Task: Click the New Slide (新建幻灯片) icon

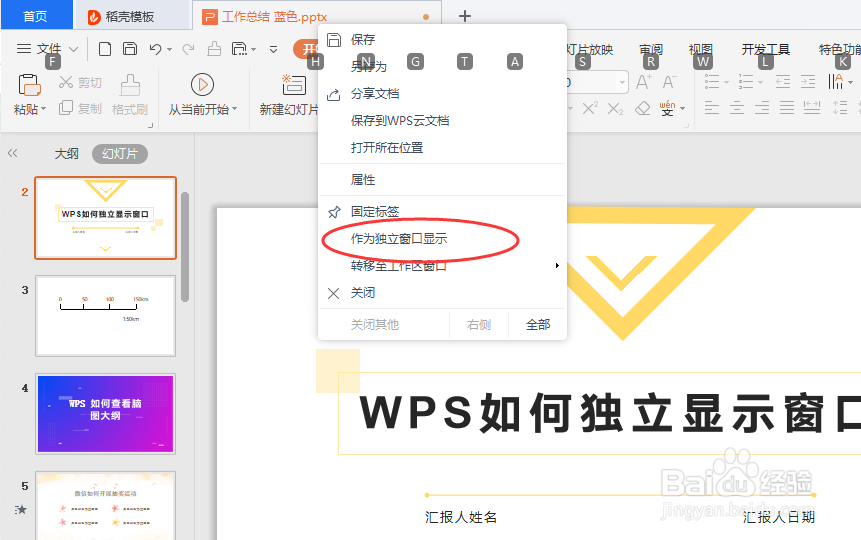Action: pos(294,85)
